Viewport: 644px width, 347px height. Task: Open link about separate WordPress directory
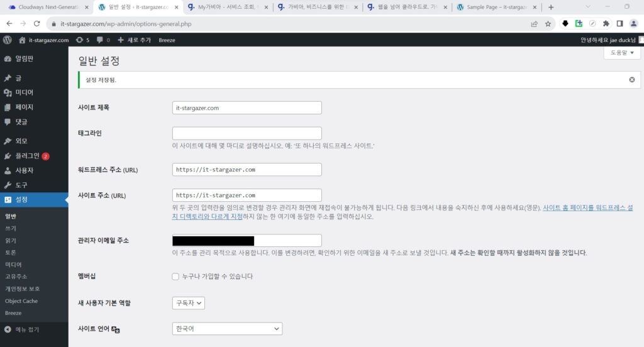click(x=587, y=208)
